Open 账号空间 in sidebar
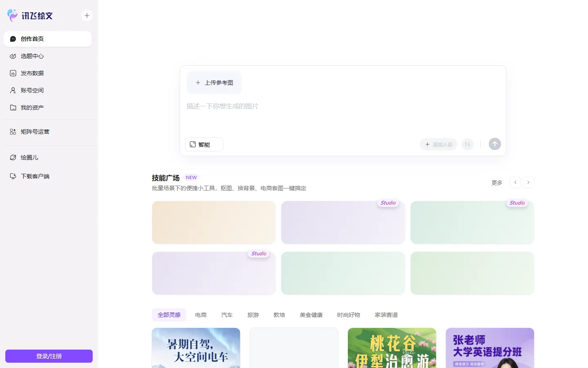Image resolution: width=588 pixels, height=368 pixels. coord(48,90)
